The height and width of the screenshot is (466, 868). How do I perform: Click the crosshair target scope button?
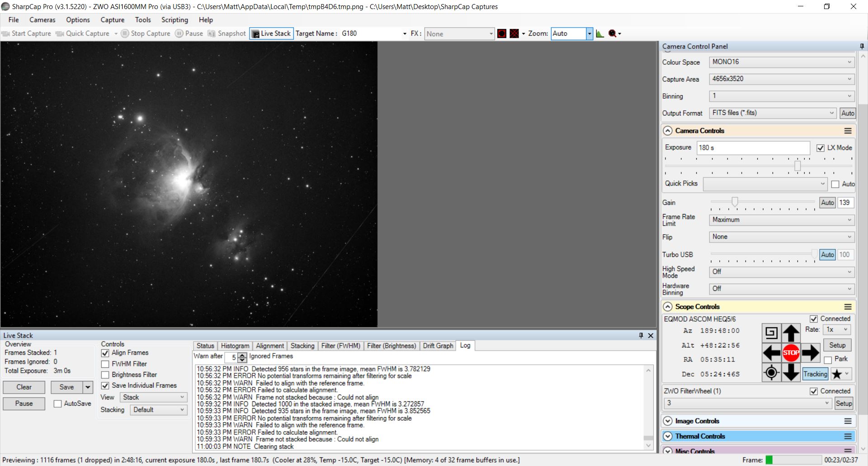(771, 373)
